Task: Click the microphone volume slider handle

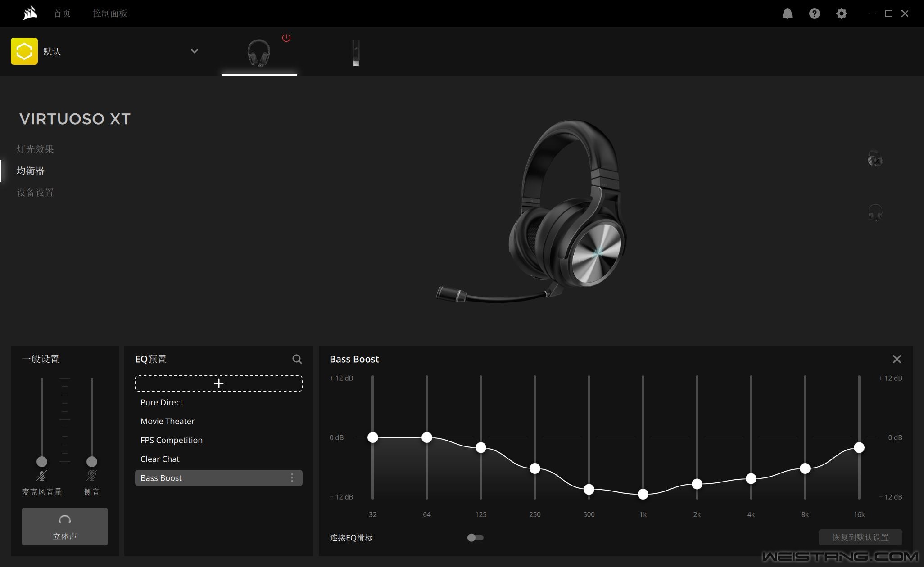Action: (42, 462)
